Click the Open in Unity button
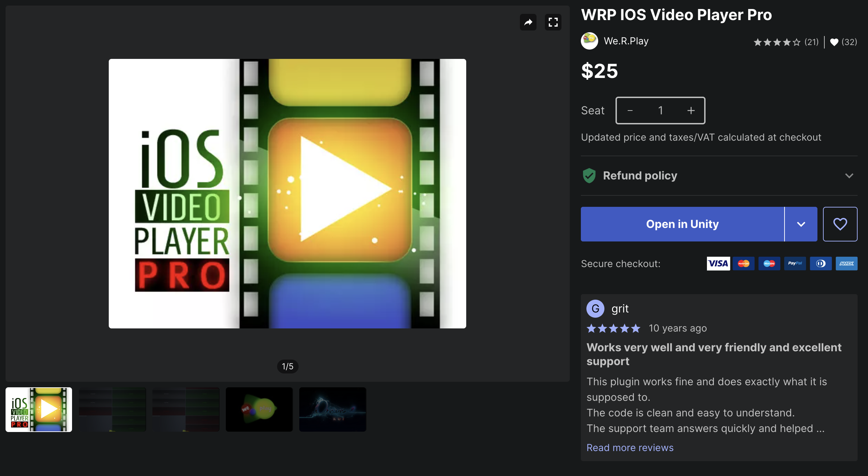 coord(682,224)
